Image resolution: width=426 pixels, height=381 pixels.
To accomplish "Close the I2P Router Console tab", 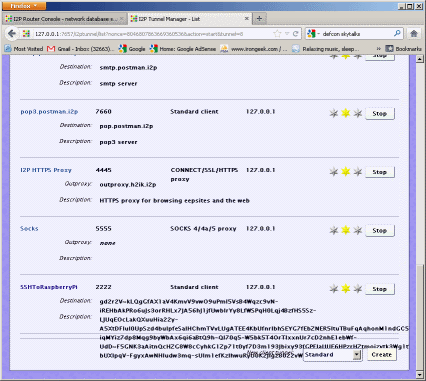I will click(122, 19).
